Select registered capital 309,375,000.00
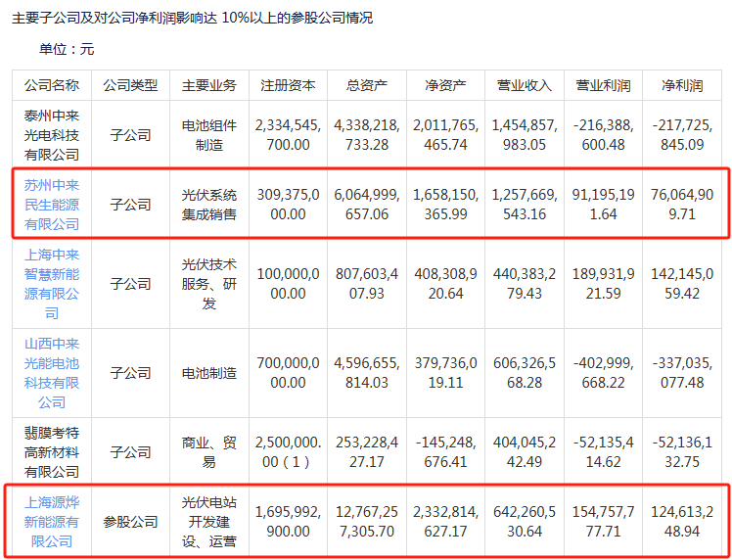Image resolution: width=732 pixels, height=560 pixels. click(288, 205)
